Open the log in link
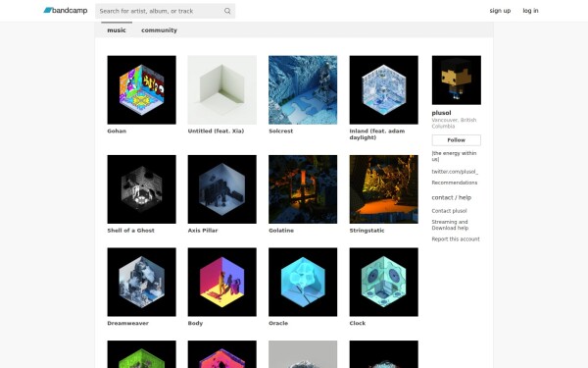 (530, 11)
